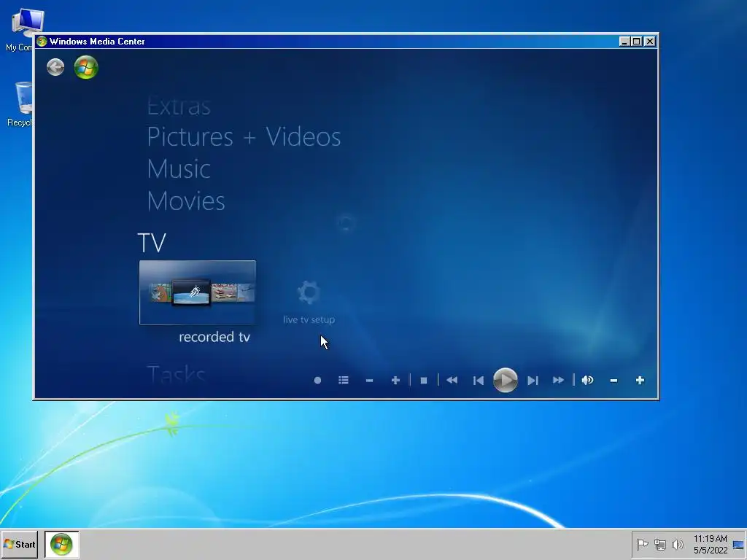The height and width of the screenshot is (560, 747).
Task: Open the network tray icon
Action: point(659,544)
